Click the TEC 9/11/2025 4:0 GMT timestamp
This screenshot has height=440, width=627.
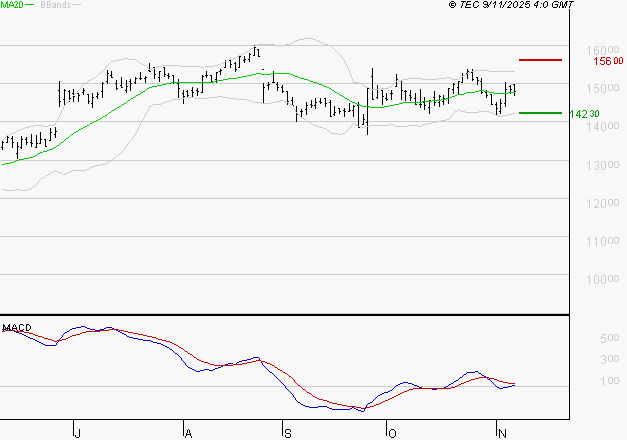click(x=511, y=5)
